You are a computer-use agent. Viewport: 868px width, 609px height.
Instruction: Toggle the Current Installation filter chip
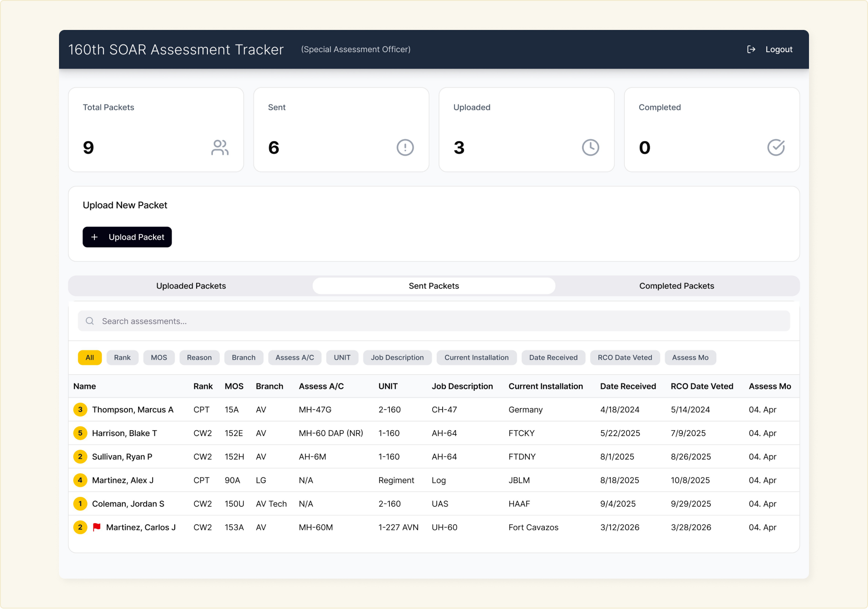(x=477, y=358)
